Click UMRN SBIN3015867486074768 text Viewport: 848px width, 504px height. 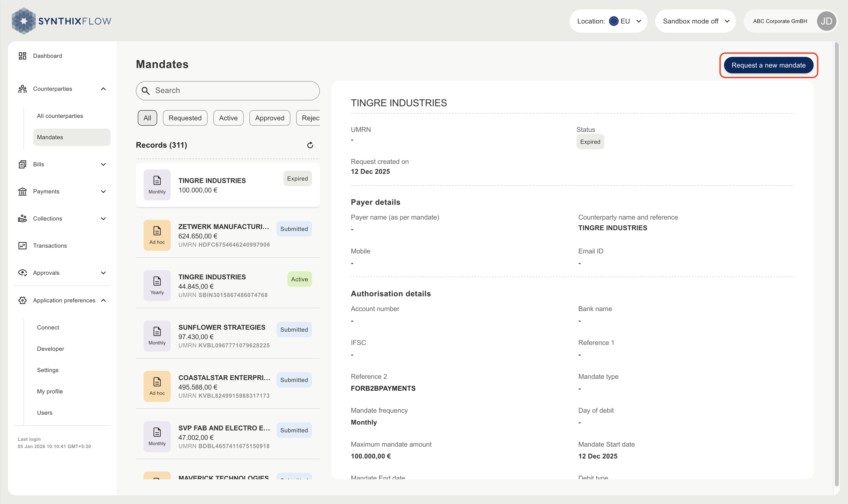[x=223, y=295]
